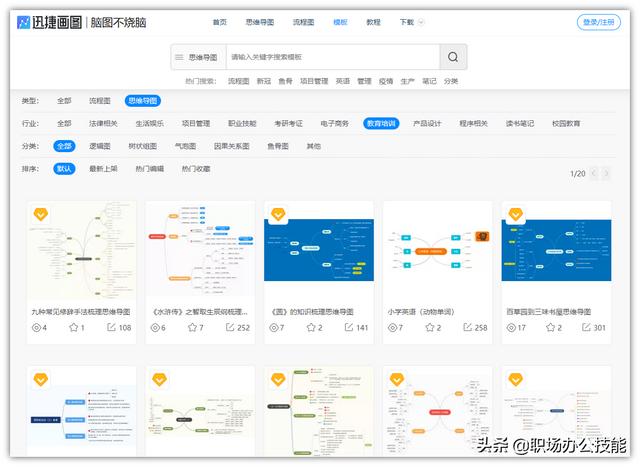Click the search magnifier icon button

click(453, 57)
